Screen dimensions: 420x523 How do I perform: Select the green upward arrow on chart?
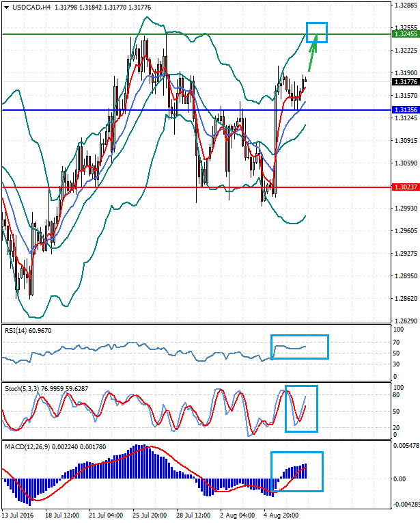pyautogui.click(x=311, y=56)
